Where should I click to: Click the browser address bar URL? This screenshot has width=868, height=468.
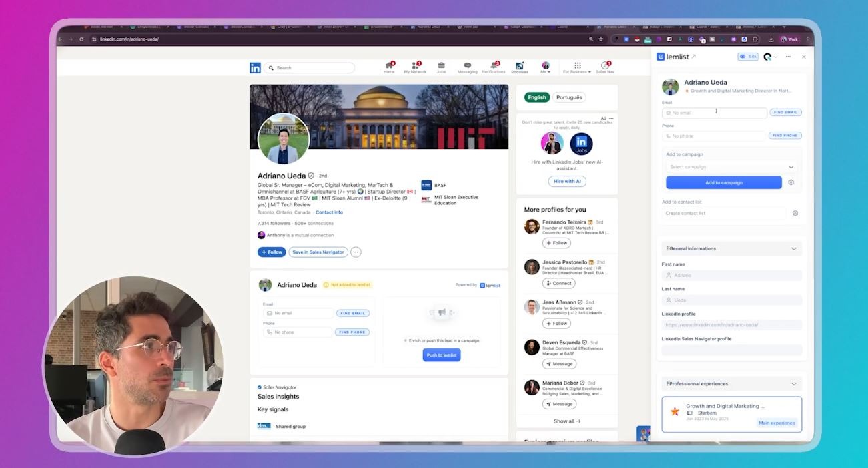coord(129,39)
